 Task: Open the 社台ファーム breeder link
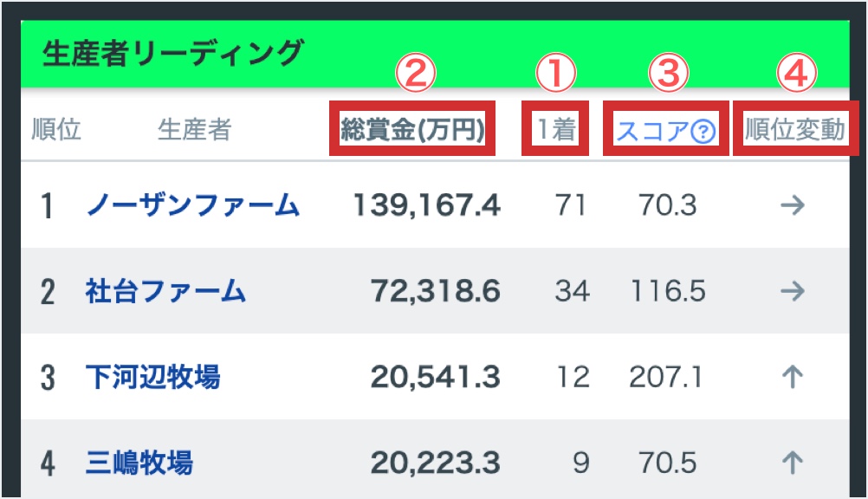click(x=165, y=292)
